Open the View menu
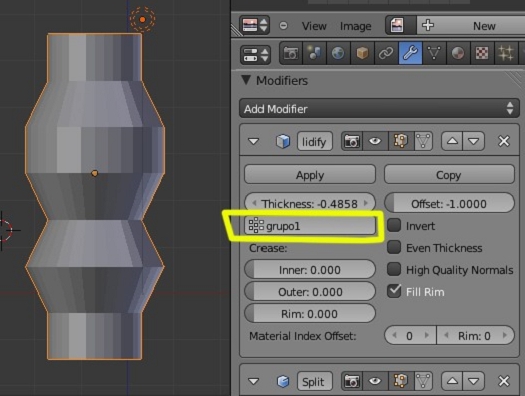The width and height of the screenshot is (525, 396). point(314,26)
